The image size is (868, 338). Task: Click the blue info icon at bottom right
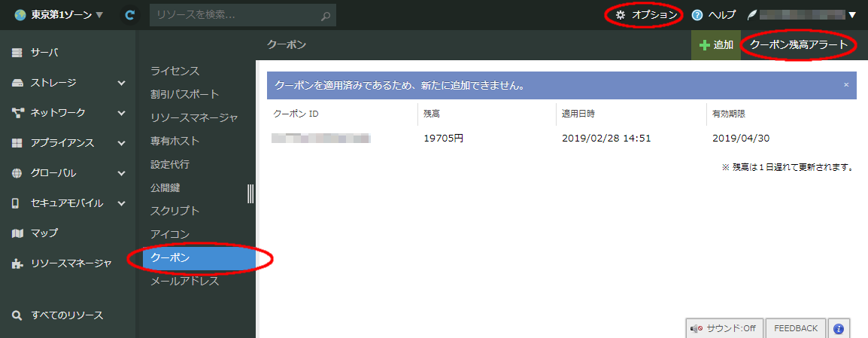click(839, 328)
